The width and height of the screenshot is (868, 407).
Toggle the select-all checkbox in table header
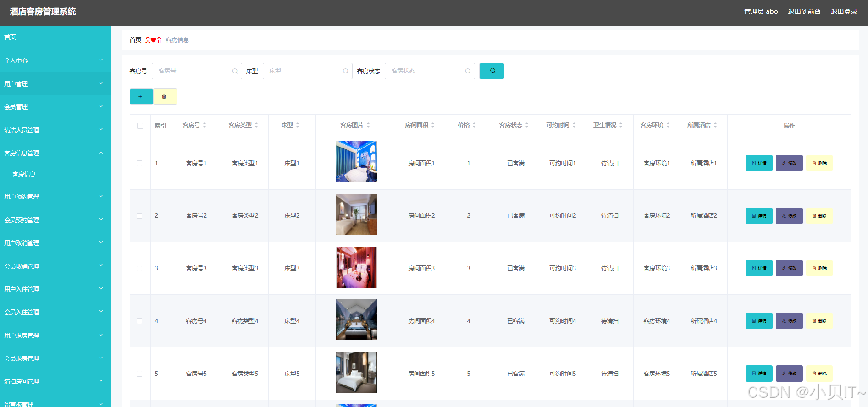click(140, 126)
